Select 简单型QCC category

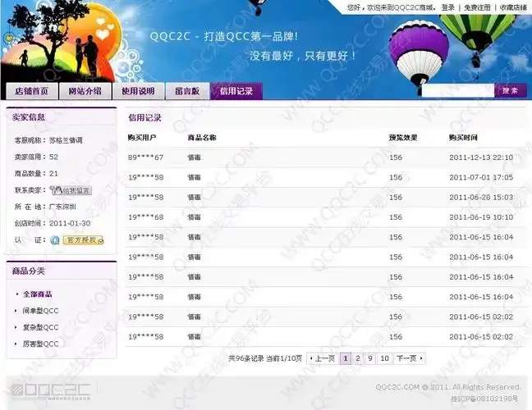click(x=40, y=311)
